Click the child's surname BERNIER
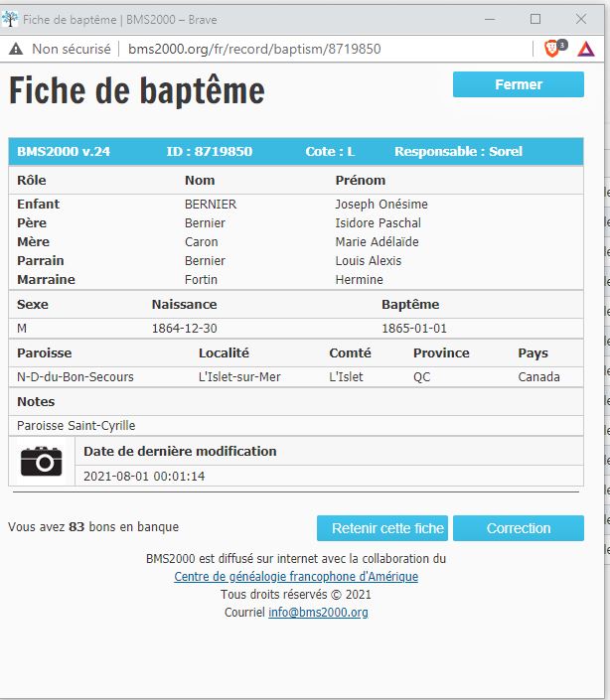Image resolution: width=610 pixels, height=700 pixels. [x=211, y=204]
